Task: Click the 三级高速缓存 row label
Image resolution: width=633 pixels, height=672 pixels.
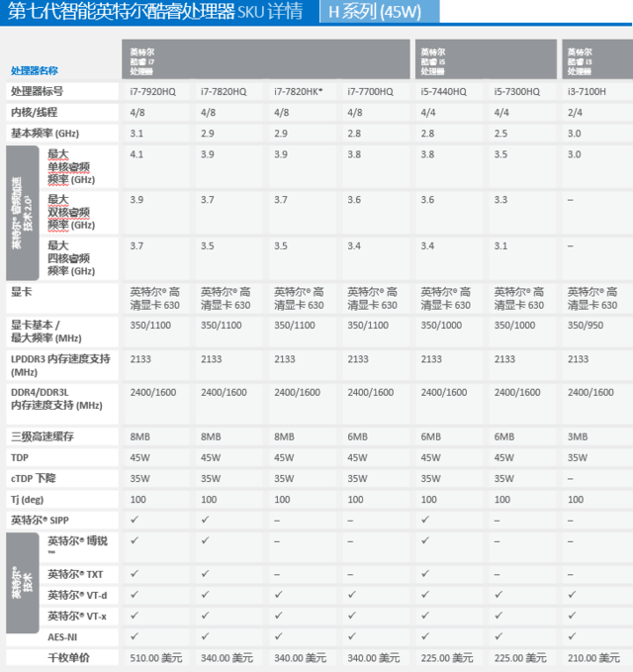Action: click(x=43, y=436)
